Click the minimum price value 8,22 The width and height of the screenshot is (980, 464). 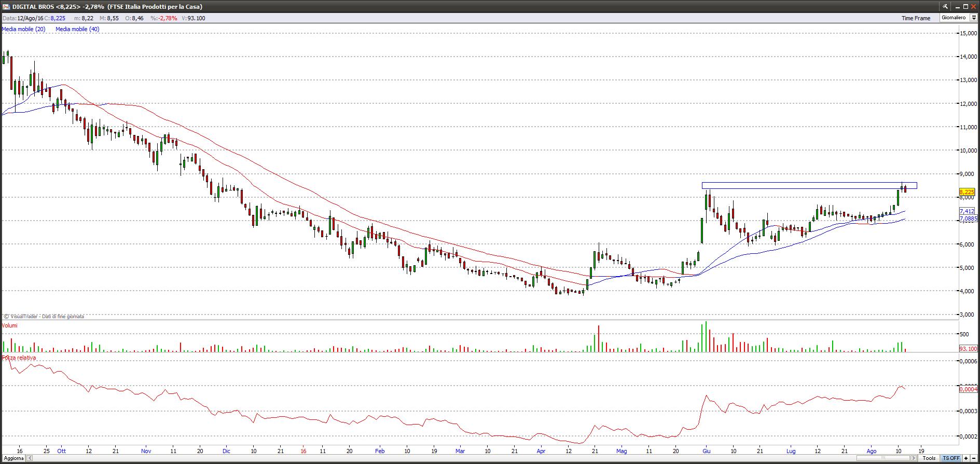pyautogui.click(x=88, y=18)
